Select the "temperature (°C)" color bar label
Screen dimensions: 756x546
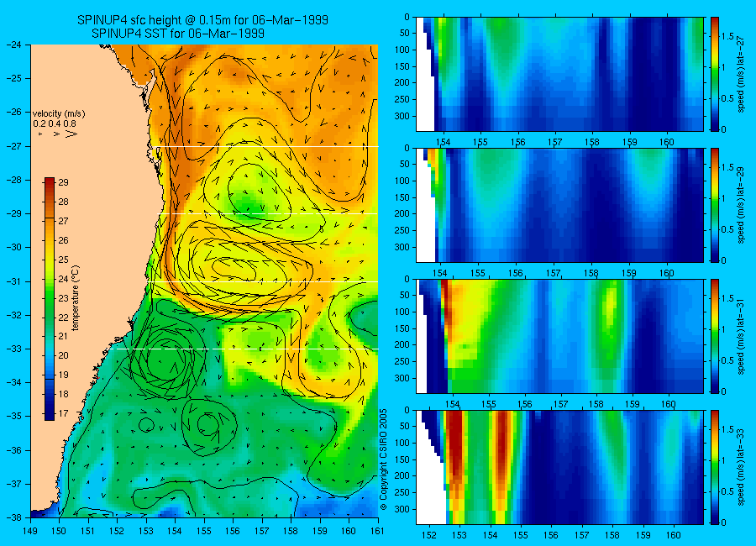pos(76,298)
